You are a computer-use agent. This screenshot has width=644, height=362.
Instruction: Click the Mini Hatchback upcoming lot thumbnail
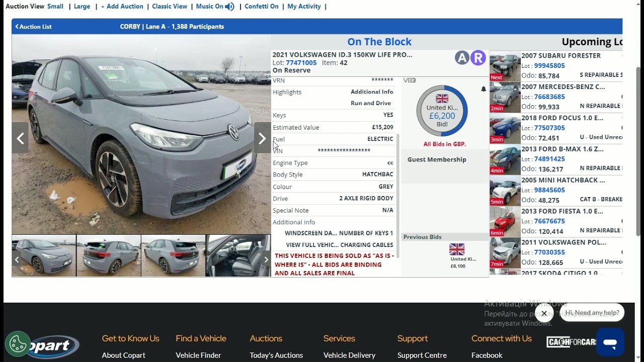505,190
